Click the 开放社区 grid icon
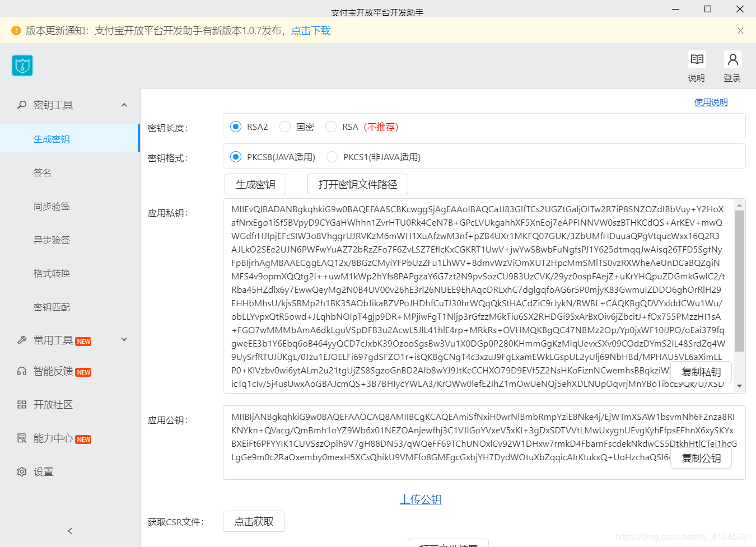This screenshot has height=547, width=756. 22,404
